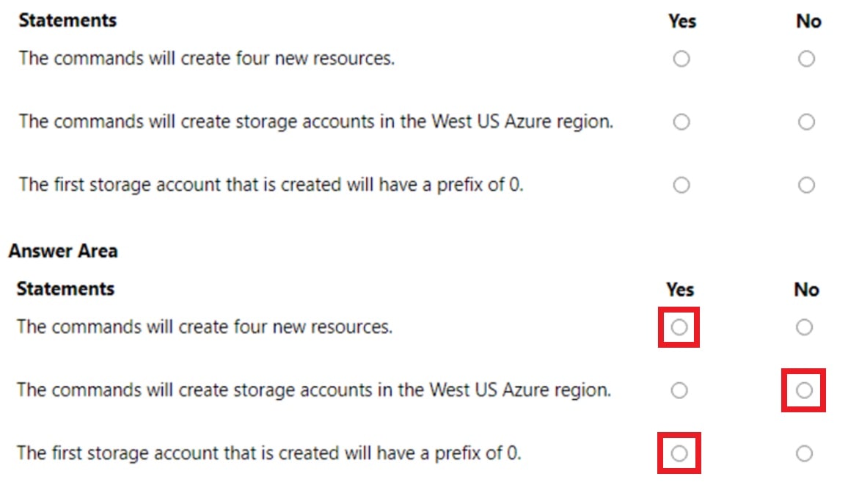Select No for four new resources statement

click(x=807, y=59)
